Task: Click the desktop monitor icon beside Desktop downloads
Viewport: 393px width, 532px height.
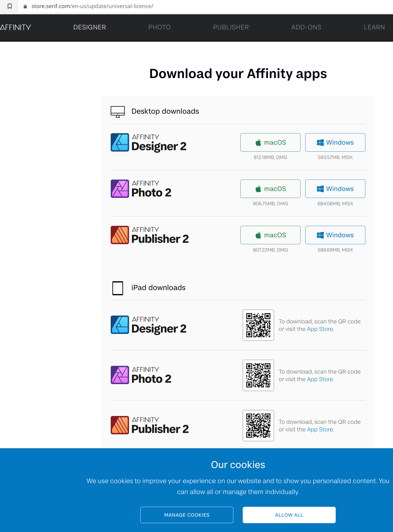Action: [x=118, y=112]
